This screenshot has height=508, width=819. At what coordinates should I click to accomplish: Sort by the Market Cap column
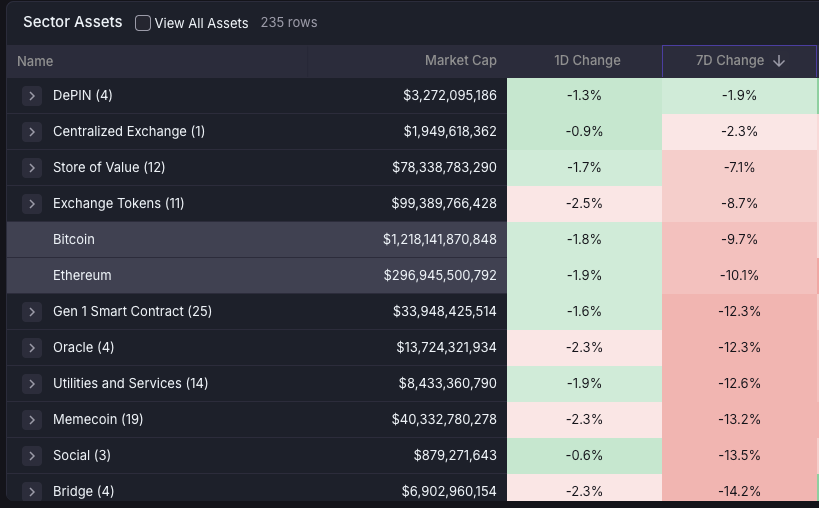(460, 61)
